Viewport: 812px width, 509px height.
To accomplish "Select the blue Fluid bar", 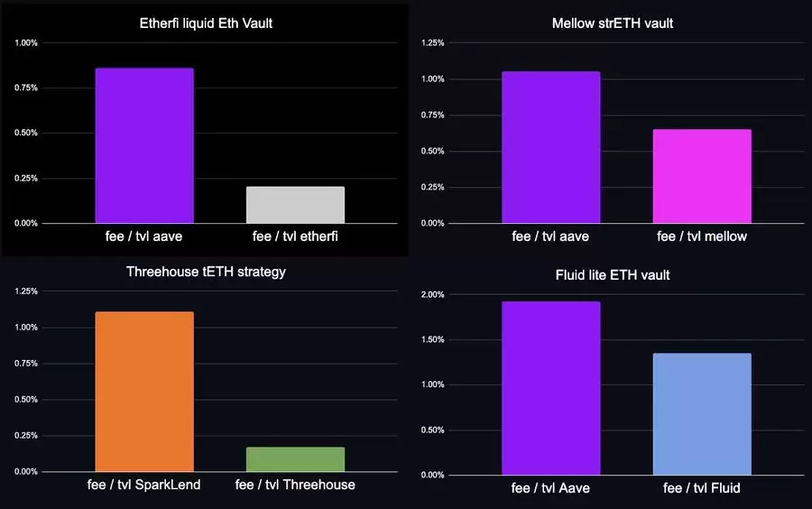I will [x=702, y=414].
